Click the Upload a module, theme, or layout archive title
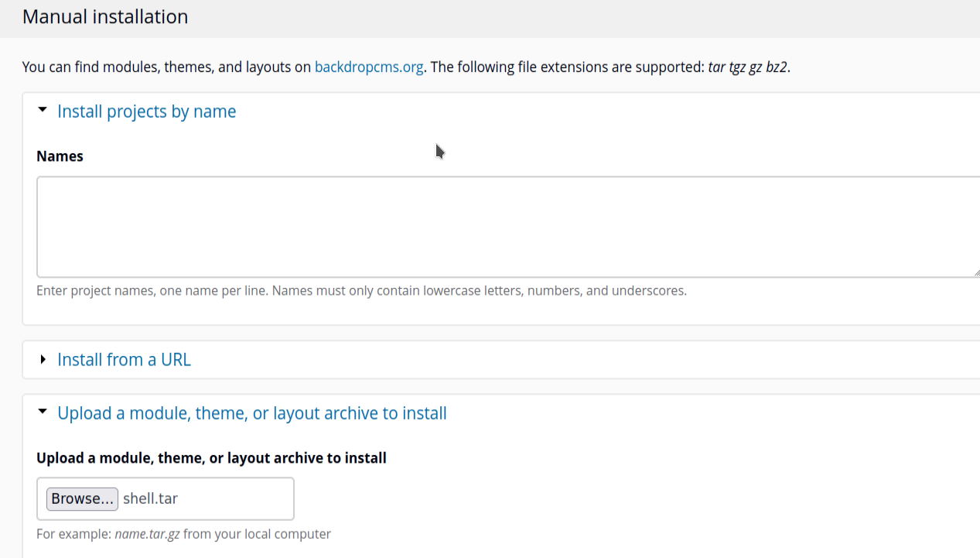 251,413
